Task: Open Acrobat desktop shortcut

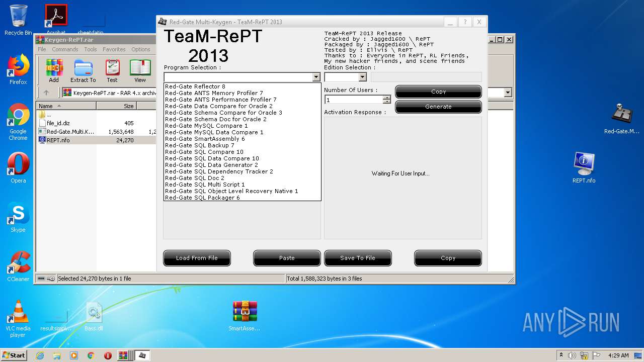Action: (56, 19)
